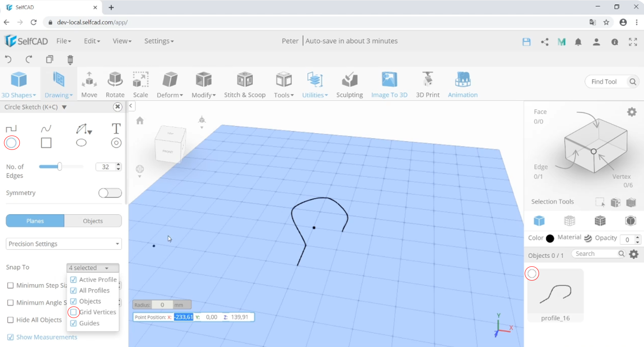Select the Spline sketch tool

46,128
